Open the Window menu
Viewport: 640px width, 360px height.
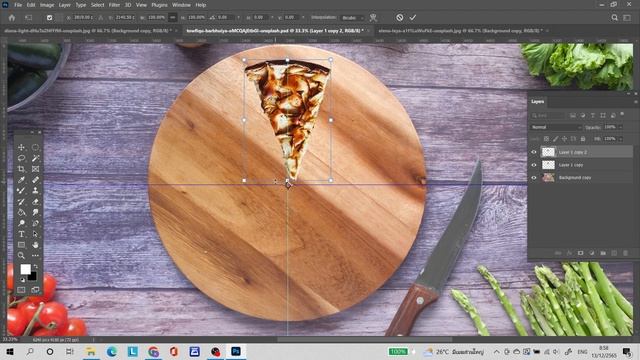click(181, 5)
